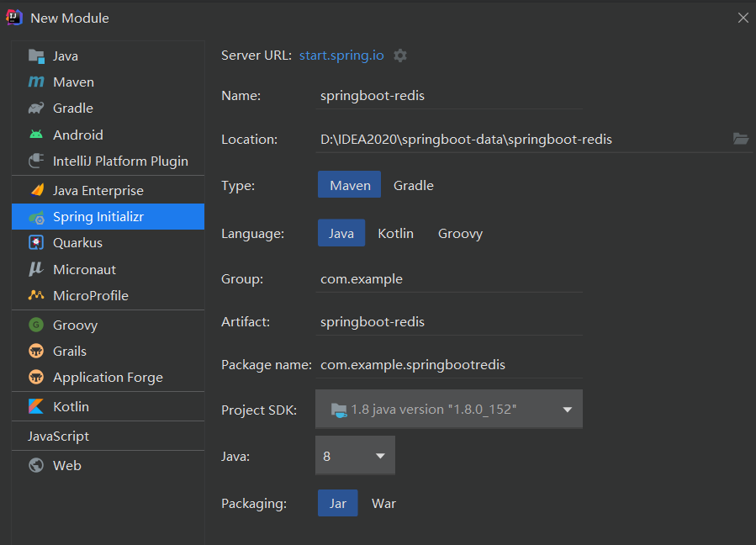Select Application Forge module type
This screenshot has width=756, height=545.
[108, 377]
